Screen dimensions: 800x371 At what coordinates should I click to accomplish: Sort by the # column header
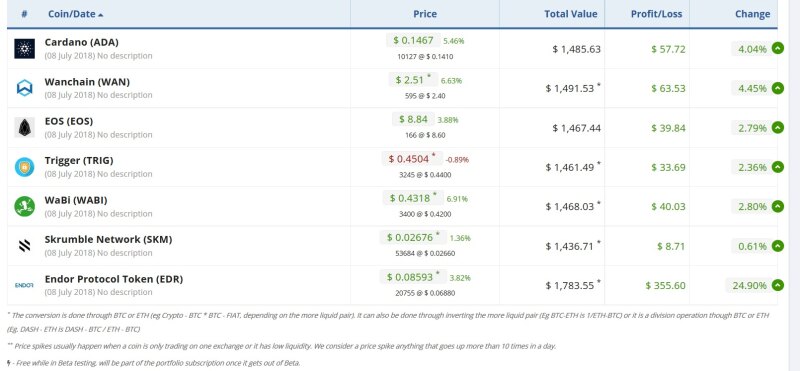click(x=24, y=14)
